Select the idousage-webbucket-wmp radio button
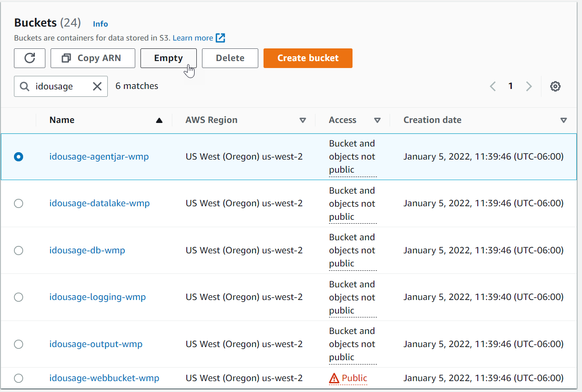582x392 pixels. (x=18, y=378)
